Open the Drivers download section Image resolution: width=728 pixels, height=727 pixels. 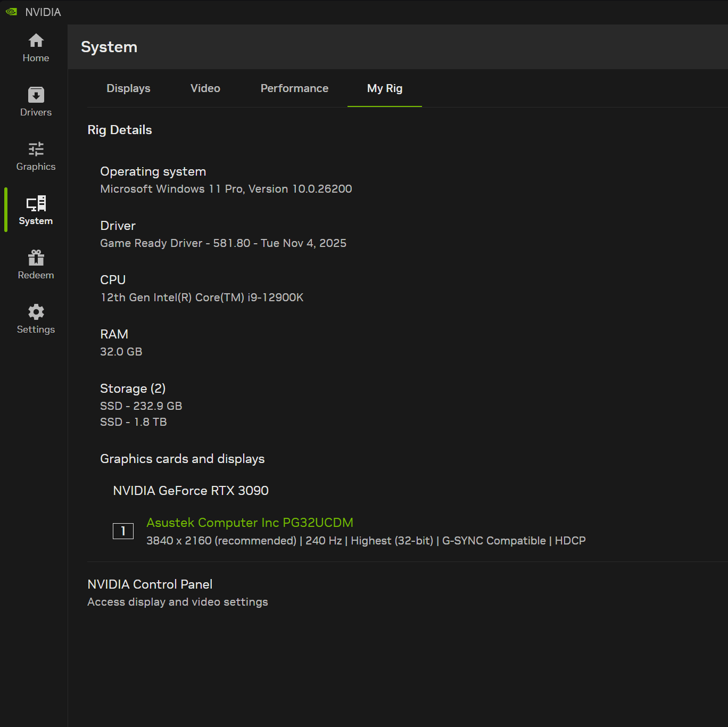coord(36,102)
